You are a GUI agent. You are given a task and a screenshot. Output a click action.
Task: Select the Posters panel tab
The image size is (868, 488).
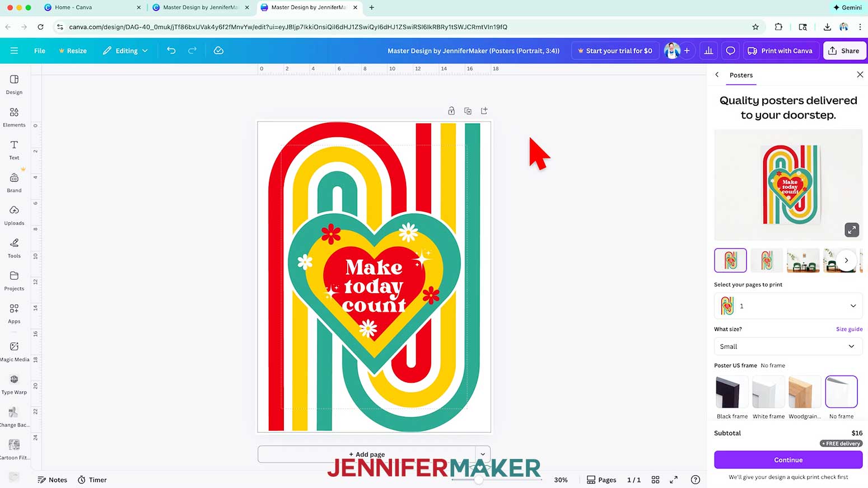coord(741,75)
